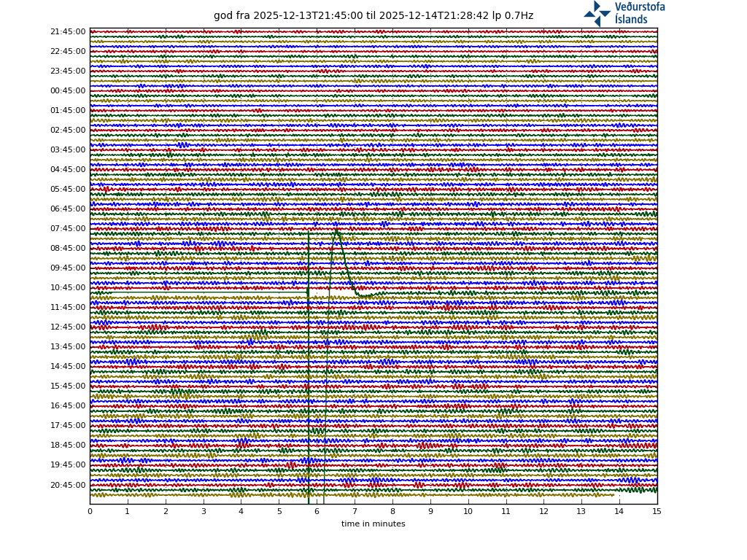Click the plot title starting with "god fra"
The image size is (747, 560).
(373, 16)
